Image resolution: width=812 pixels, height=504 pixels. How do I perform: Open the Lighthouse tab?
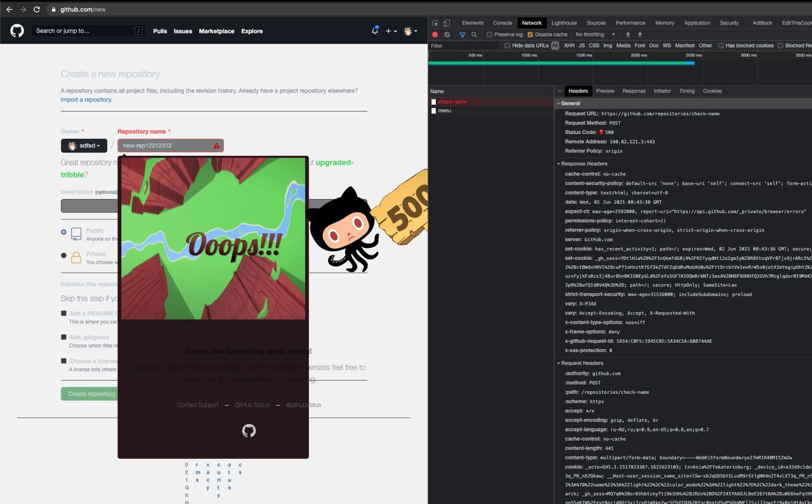[564, 23]
